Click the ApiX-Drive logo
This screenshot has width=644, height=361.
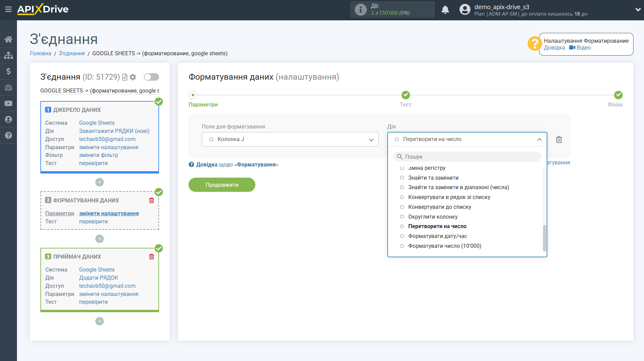[x=43, y=9]
